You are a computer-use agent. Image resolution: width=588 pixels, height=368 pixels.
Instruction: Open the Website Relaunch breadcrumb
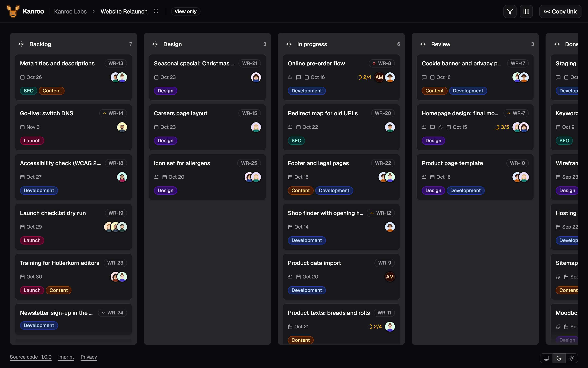(x=124, y=11)
